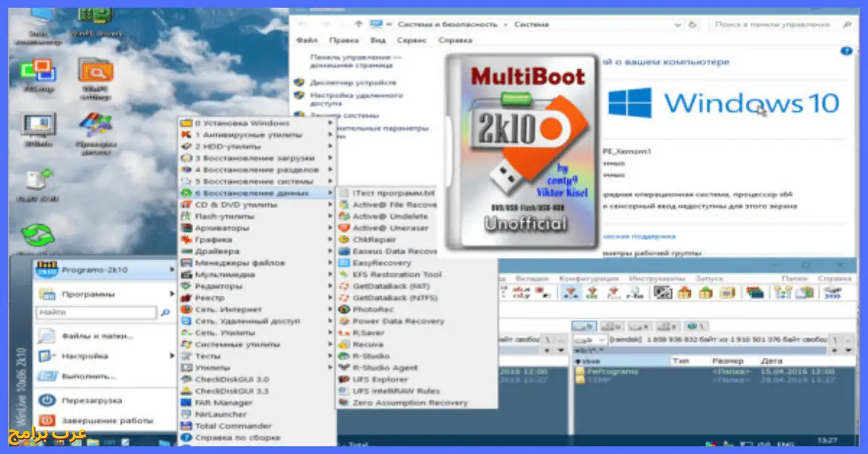Open Выполнить... in start menu
The width and height of the screenshot is (868, 454).
(88, 376)
